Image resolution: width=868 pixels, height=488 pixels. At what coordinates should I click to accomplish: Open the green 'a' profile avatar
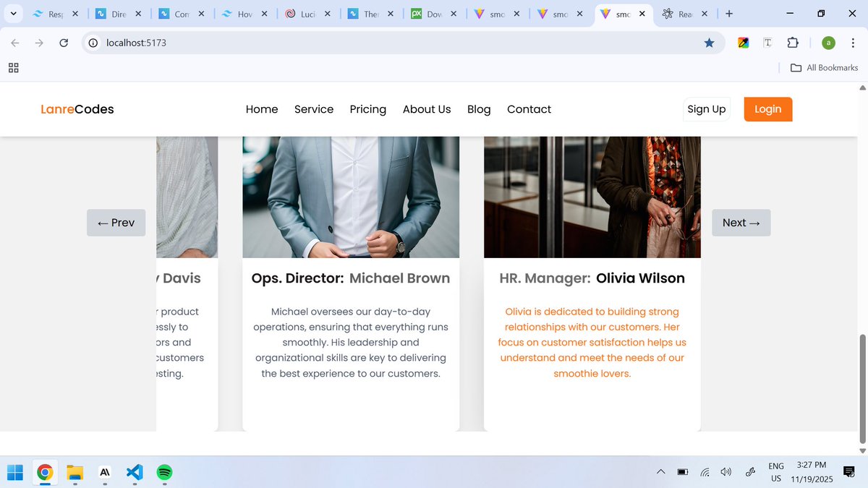click(829, 43)
